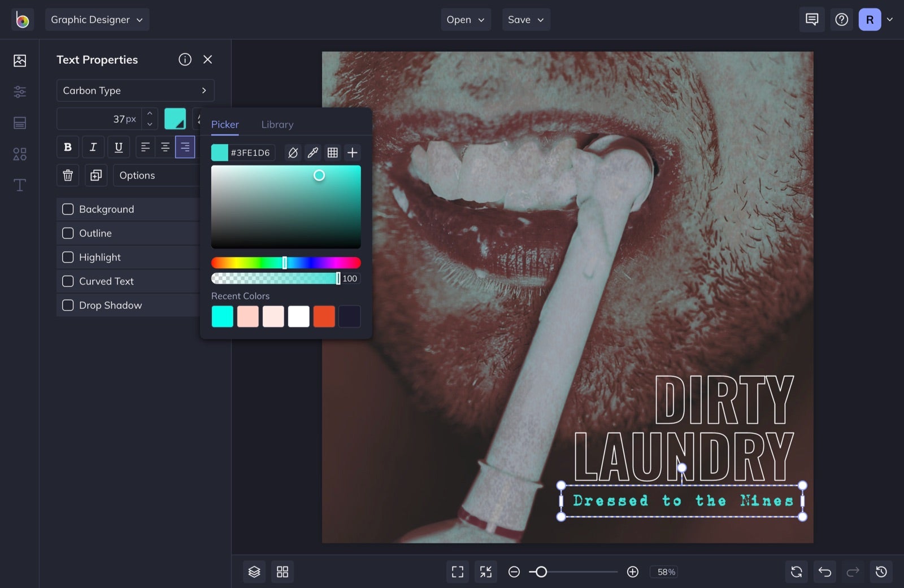Expand the Graphic Designer mode menu
This screenshot has height=588, width=904.
97,19
